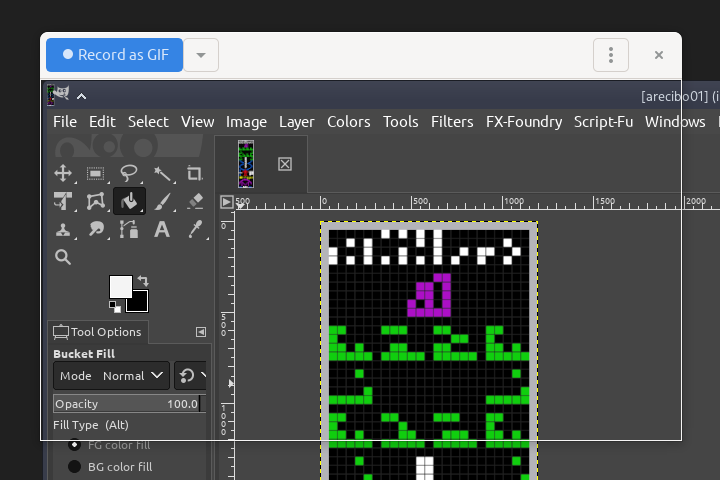
Task: Click the purple figure on the canvas
Action: (429, 295)
